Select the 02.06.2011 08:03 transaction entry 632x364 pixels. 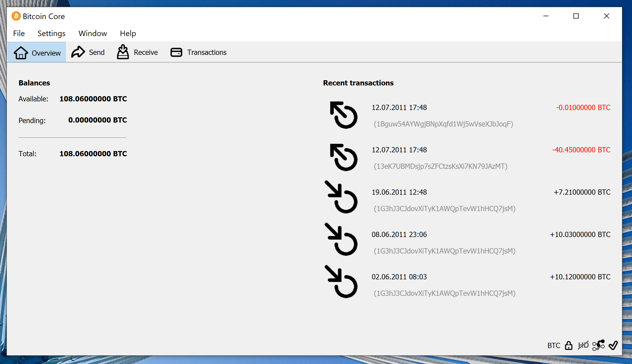[399, 277]
